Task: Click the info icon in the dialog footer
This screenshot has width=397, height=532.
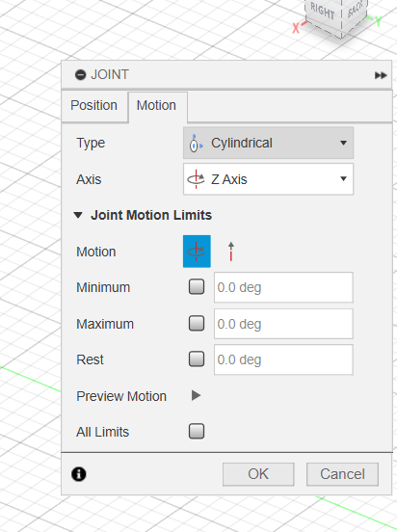Action: 79,474
